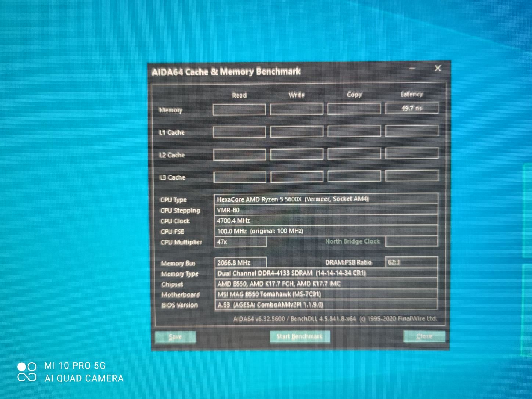Click the L3 Cache Read result box

[x=240, y=177]
